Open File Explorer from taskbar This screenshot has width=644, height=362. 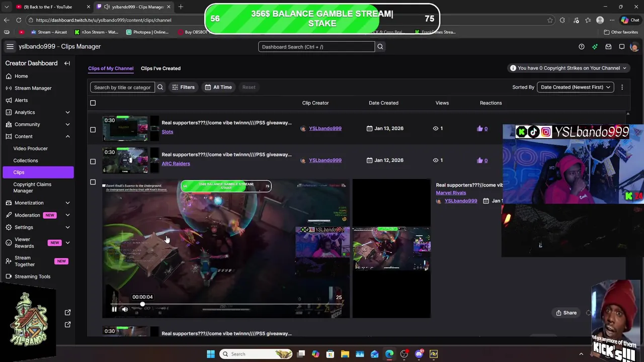tap(345, 354)
